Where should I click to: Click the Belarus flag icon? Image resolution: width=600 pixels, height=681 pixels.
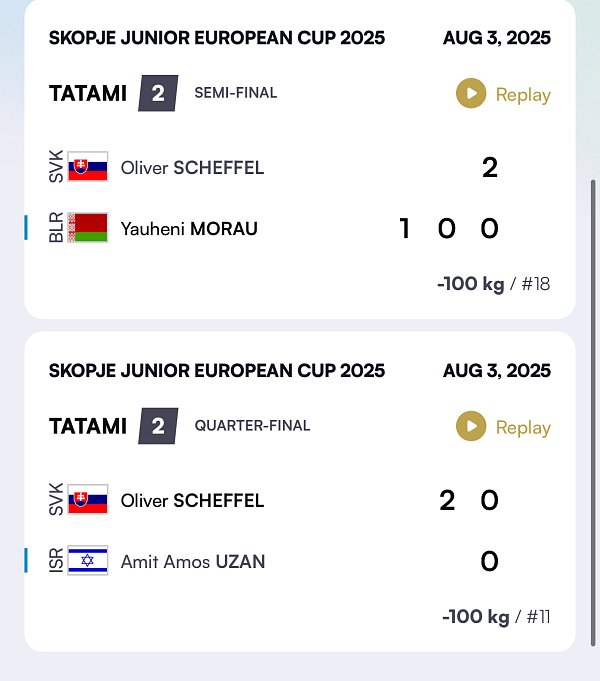coord(88,228)
